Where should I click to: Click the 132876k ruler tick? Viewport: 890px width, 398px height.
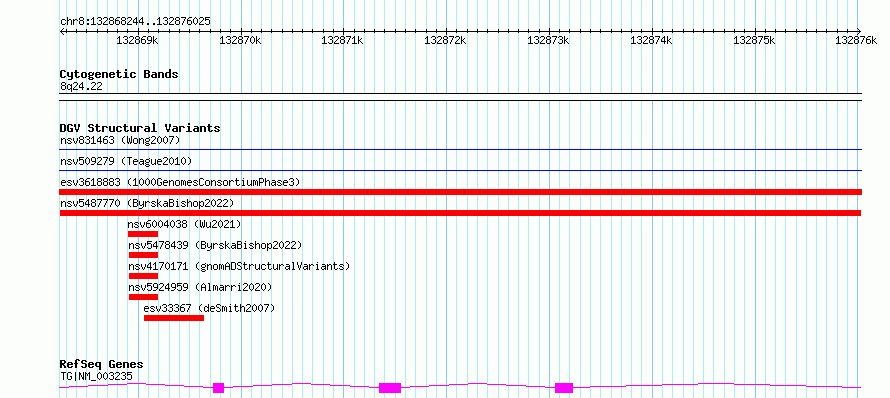point(856,40)
